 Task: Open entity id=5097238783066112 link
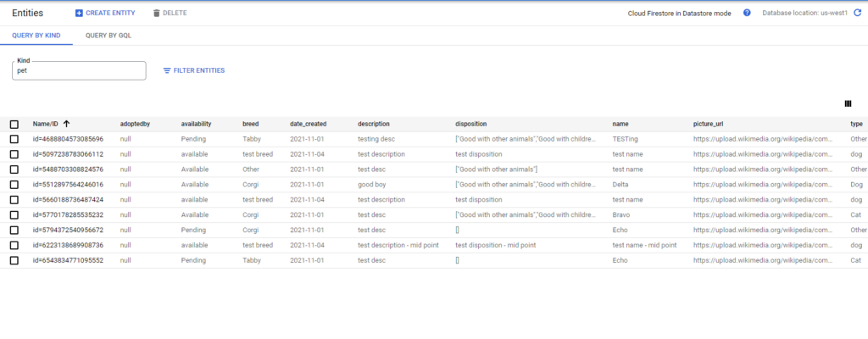pos(68,154)
